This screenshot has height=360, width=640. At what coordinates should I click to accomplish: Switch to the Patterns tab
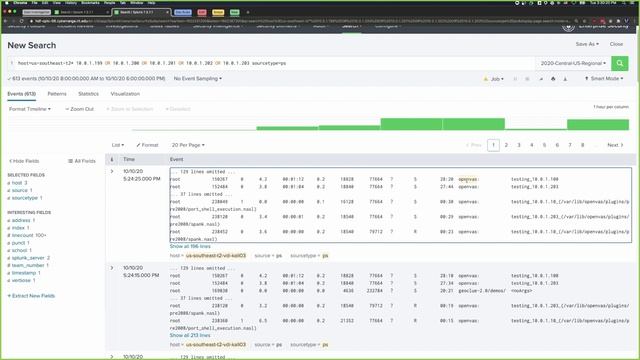(57, 94)
